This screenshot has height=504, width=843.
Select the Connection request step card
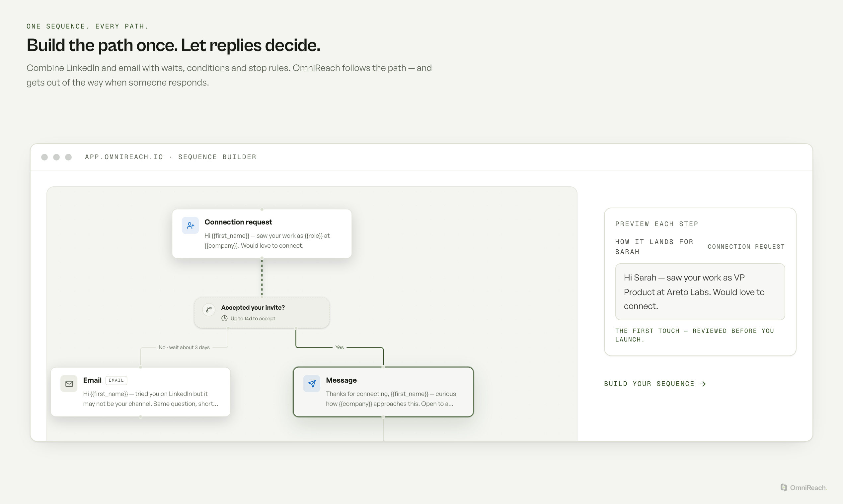[x=262, y=234]
